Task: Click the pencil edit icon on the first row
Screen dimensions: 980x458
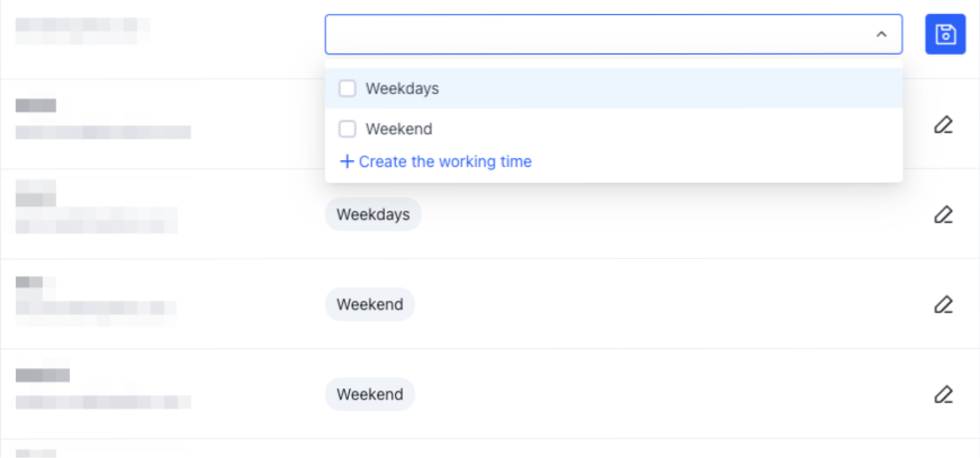Action: coord(944,125)
